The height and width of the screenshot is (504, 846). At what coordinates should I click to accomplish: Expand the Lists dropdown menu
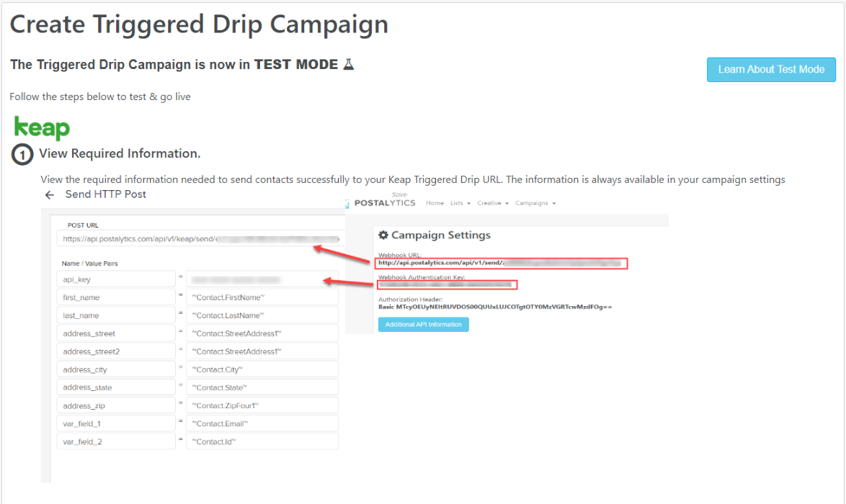(x=460, y=203)
